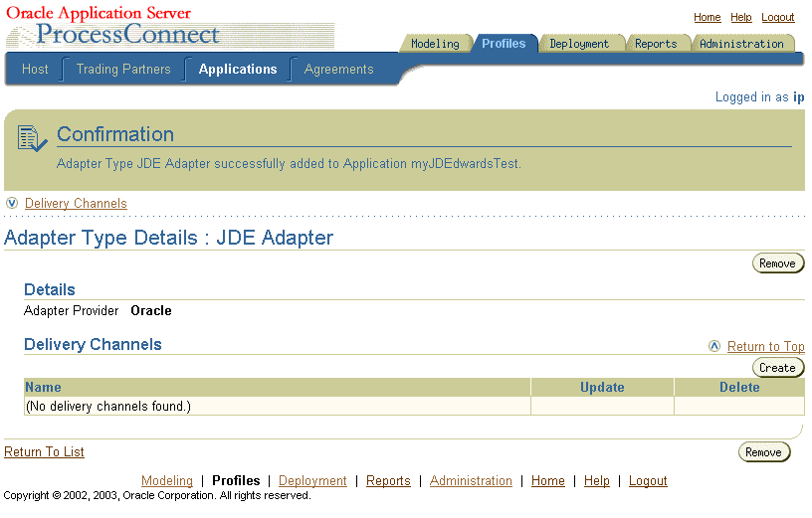
Task: Click the bold Profiles text in the footer
Action: (236, 481)
